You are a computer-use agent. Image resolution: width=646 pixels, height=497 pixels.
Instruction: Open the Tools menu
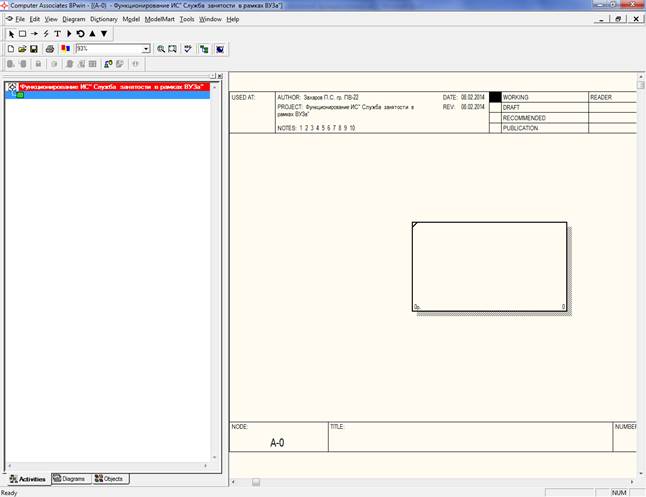tap(187, 19)
